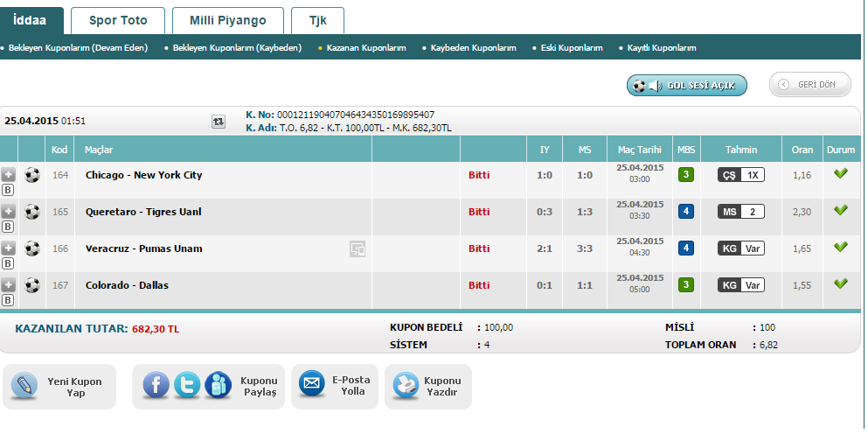The image size is (868, 434).
Task: Click the 2,30 odds value
Action: tap(802, 212)
